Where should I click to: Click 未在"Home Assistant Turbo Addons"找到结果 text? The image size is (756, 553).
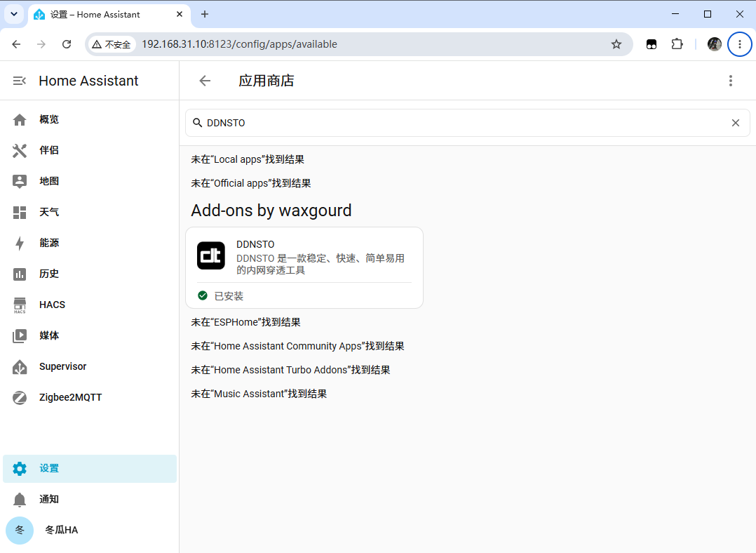pyautogui.click(x=290, y=370)
